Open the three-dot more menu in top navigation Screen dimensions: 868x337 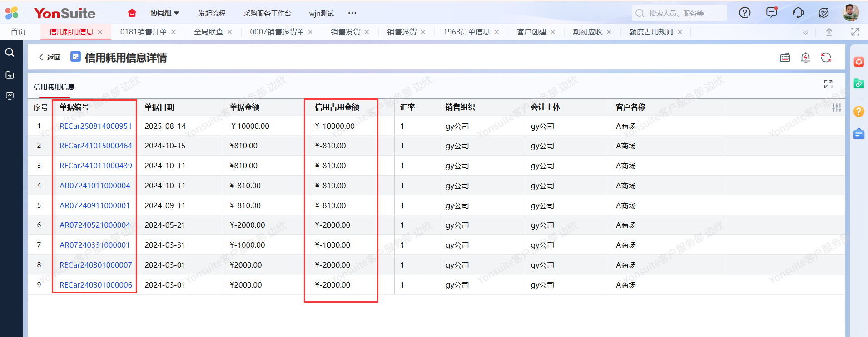coord(352,13)
